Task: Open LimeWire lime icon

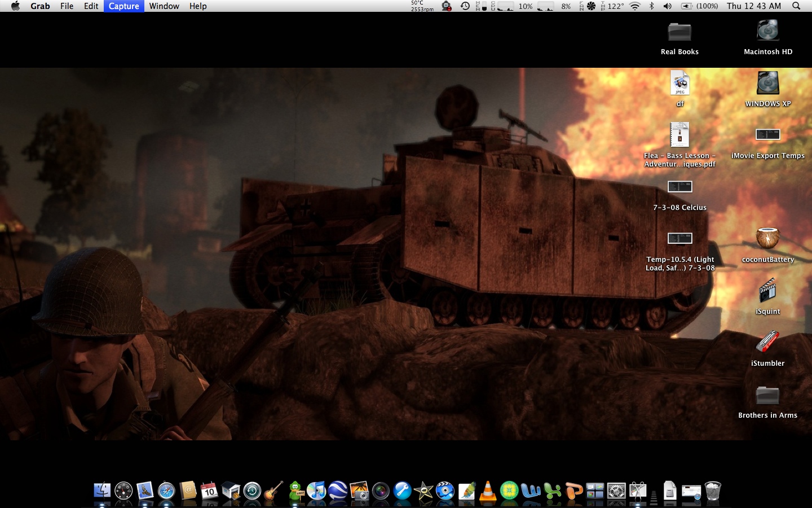Action: 509,491
